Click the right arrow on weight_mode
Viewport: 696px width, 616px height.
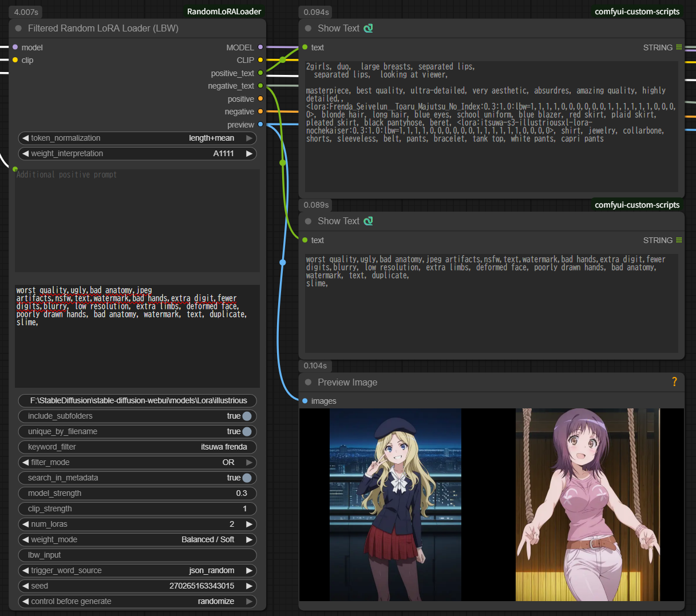point(249,539)
